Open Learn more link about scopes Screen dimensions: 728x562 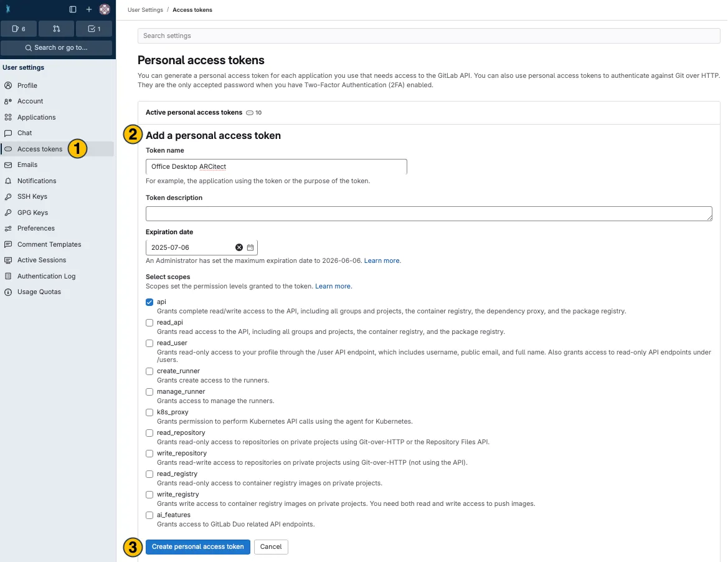click(333, 286)
